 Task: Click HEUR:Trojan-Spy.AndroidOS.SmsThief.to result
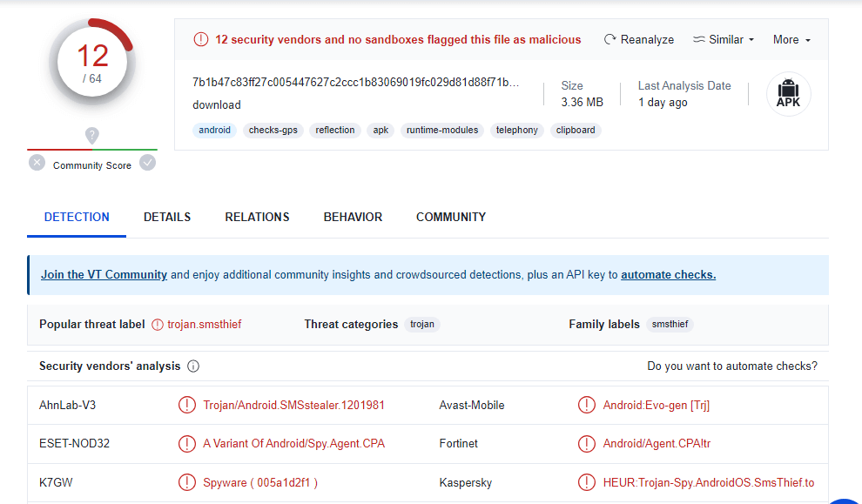coord(709,482)
